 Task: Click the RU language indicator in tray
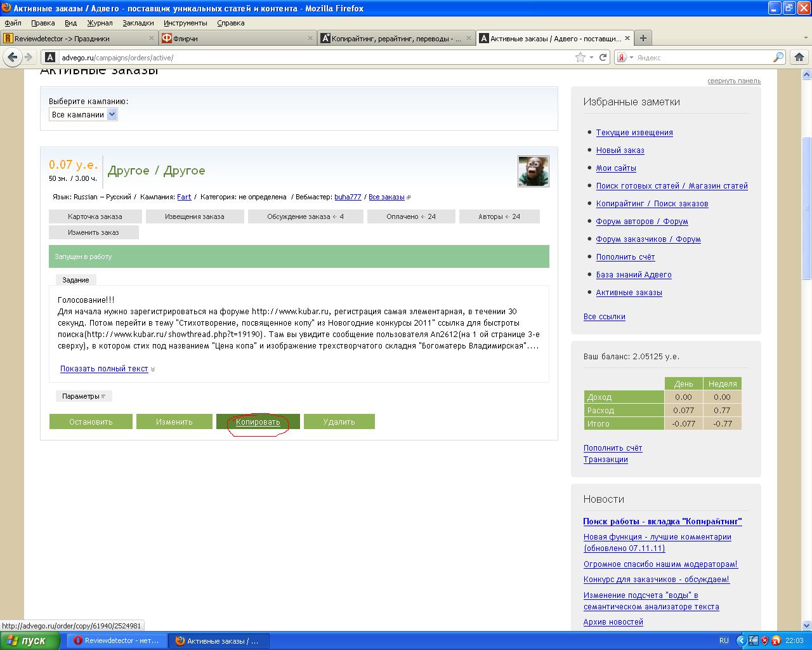click(x=724, y=640)
